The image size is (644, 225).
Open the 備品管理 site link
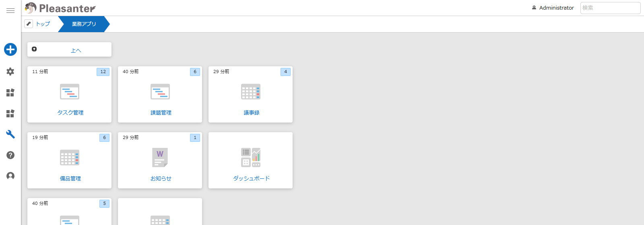click(x=70, y=179)
